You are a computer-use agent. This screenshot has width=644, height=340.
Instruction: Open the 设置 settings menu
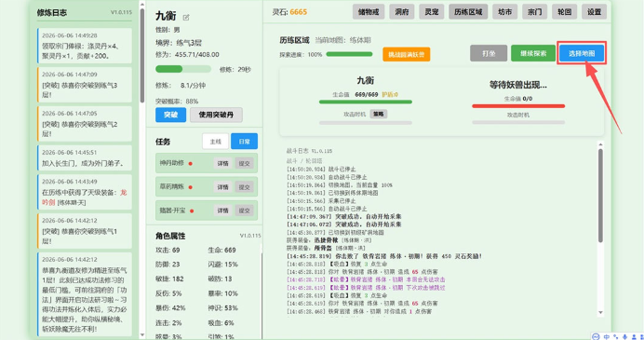tap(594, 12)
